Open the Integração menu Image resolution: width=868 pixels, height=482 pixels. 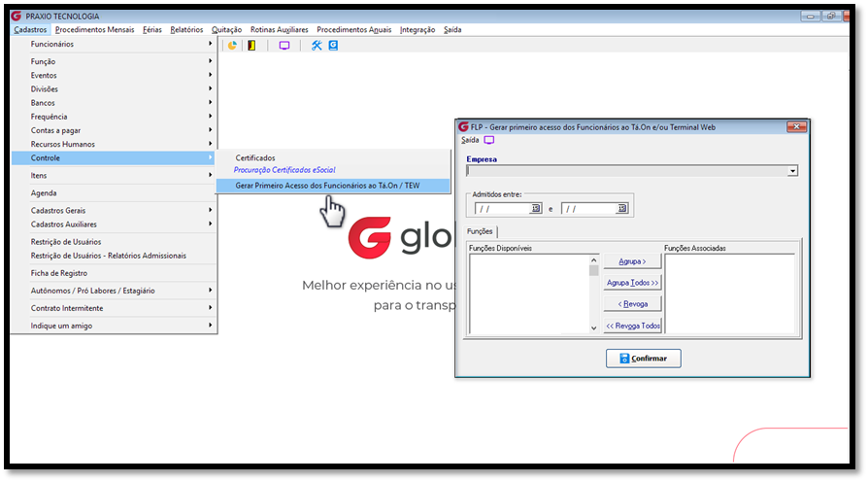[x=417, y=30]
